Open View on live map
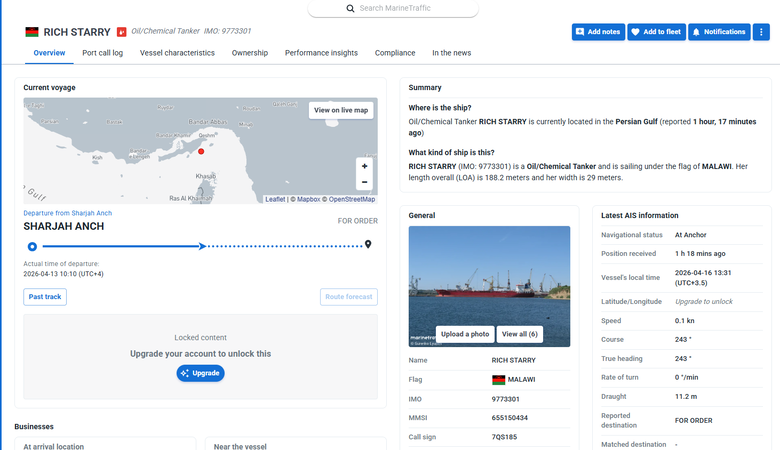The width and height of the screenshot is (780, 450). 341,110
